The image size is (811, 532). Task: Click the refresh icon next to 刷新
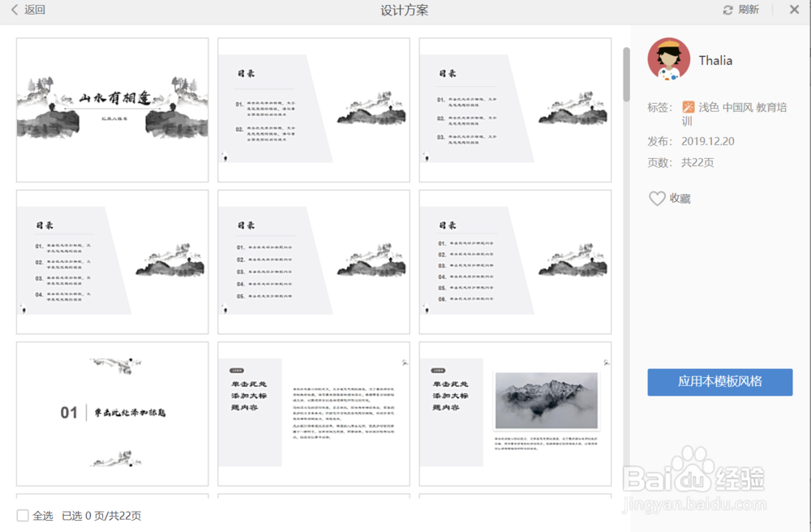tap(728, 10)
